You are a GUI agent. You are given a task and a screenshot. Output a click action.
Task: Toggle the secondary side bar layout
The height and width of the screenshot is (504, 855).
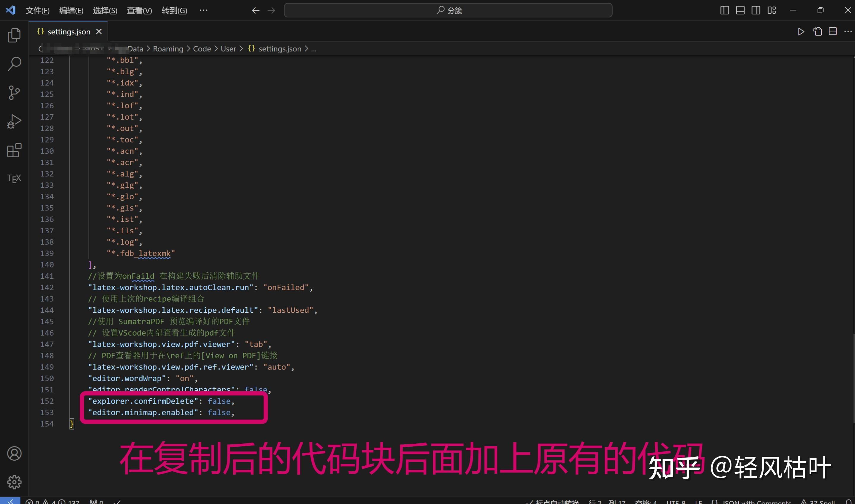pyautogui.click(x=756, y=10)
